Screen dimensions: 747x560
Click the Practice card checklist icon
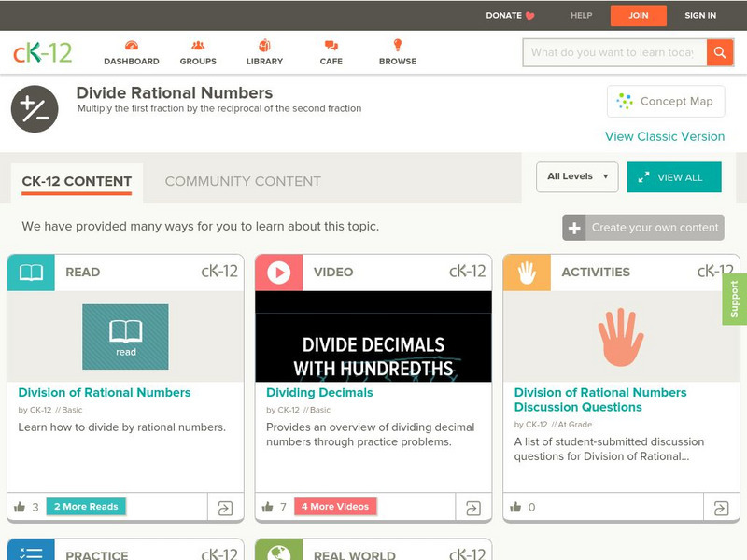click(31, 550)
